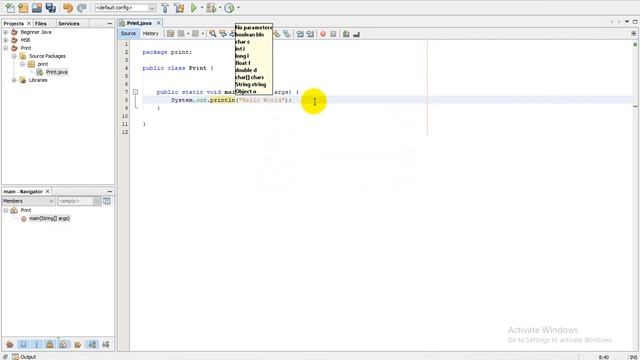640x360 pixels.
Task: Click the Build Project hammer icon
Action: [x=165, y=8]
